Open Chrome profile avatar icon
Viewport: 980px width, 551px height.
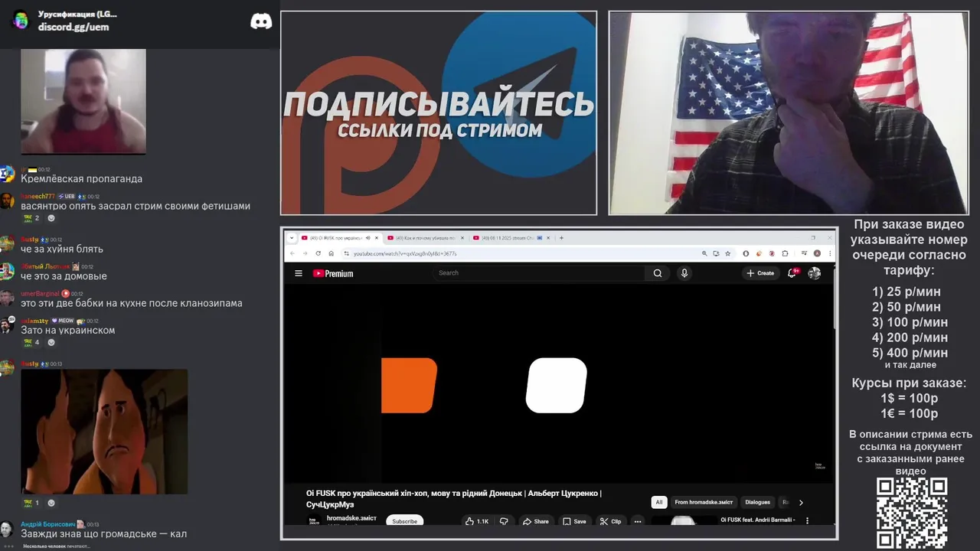(x=817, y=253)
